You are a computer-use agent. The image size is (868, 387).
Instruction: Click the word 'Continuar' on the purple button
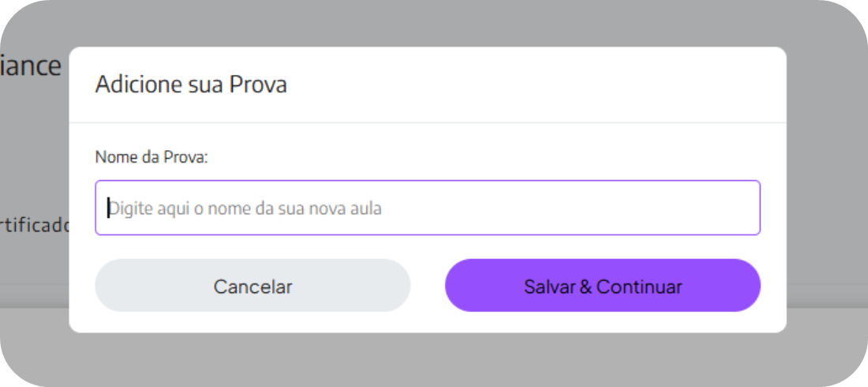coord(639,286)
